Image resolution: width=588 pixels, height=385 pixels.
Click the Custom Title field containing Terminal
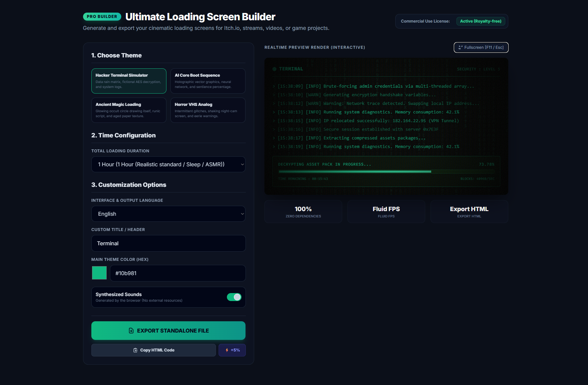168,243
